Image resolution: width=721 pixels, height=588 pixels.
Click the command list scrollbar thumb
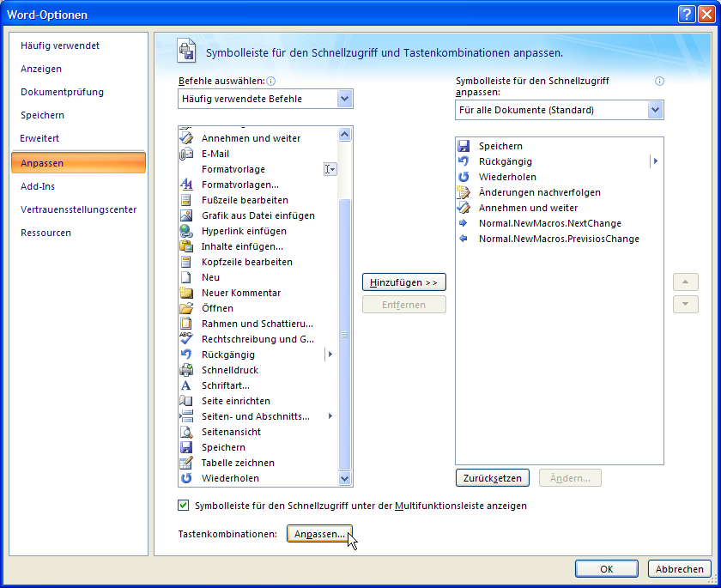345,335
